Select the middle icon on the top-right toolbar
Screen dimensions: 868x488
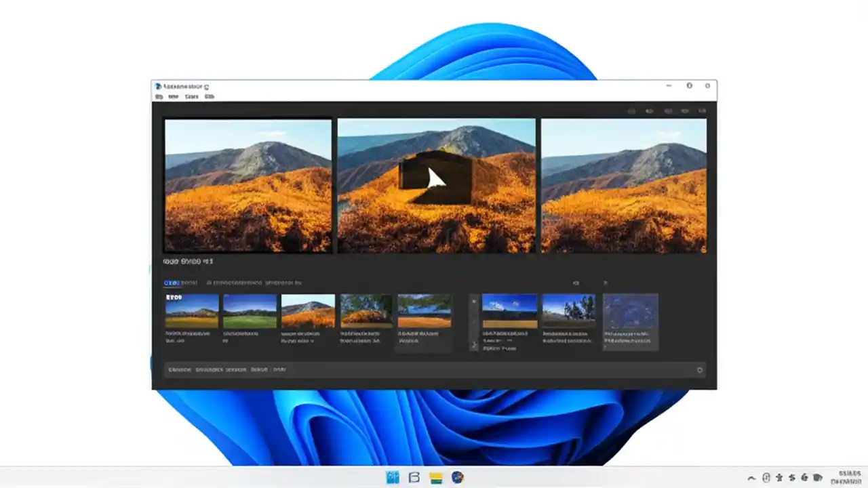click(668, 110)
